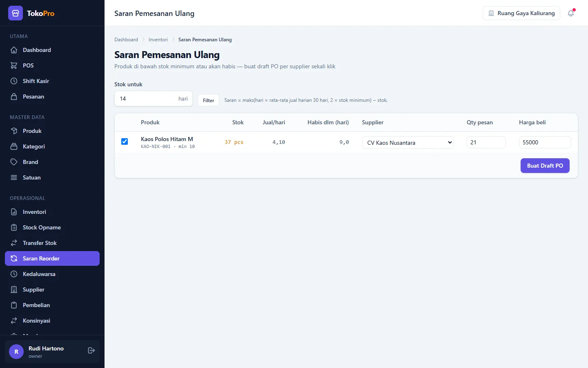Click the Filter button
This screenshot has height=368, width=588.
209,100
